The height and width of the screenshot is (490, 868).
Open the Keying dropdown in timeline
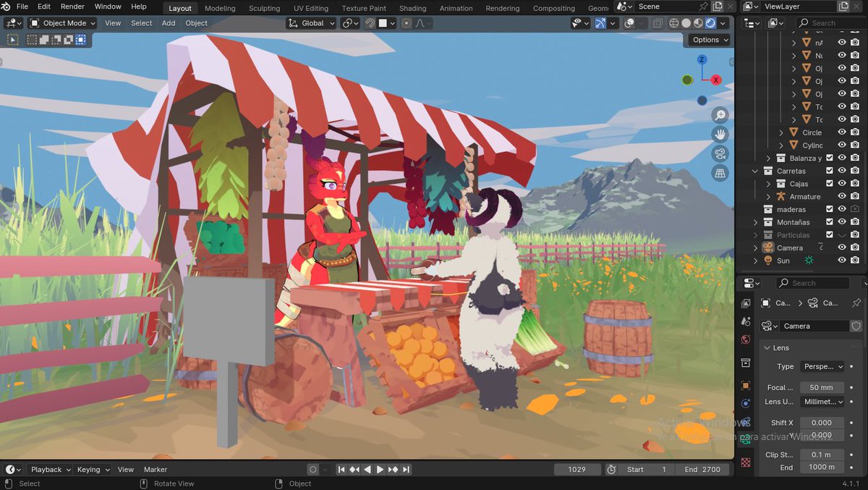pos(93,470)
